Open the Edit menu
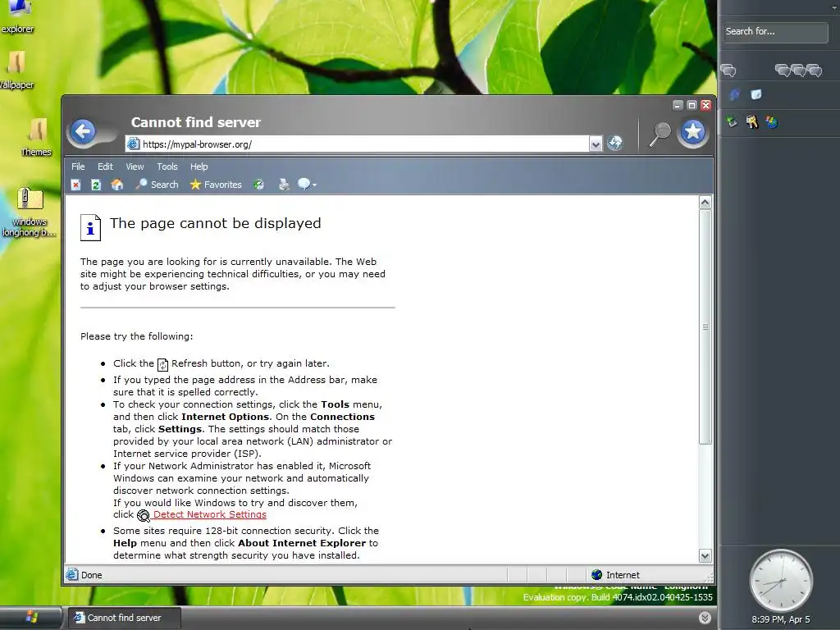The height and width of the screenshot is (630, 840). [x=105, y=167]
